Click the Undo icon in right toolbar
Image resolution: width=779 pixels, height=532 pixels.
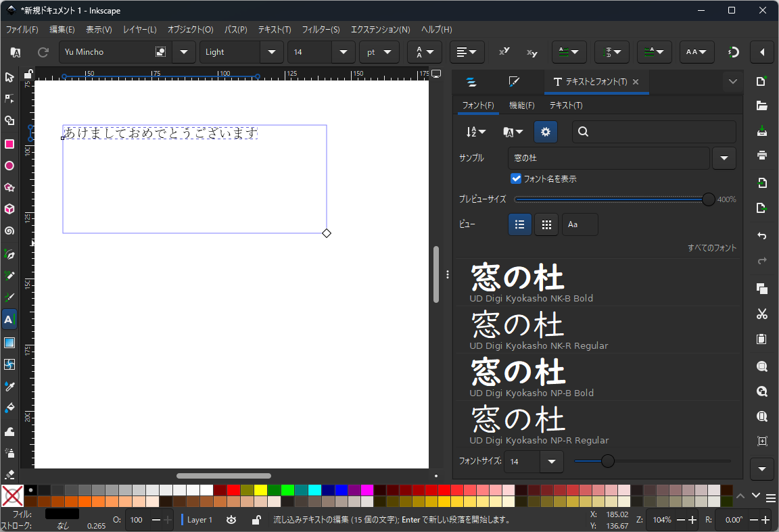coord(761,236)
